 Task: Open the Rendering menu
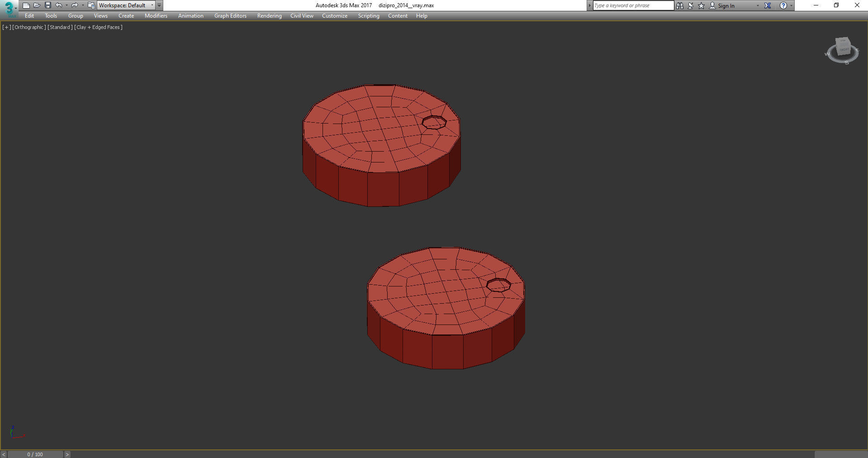point(269,16)
